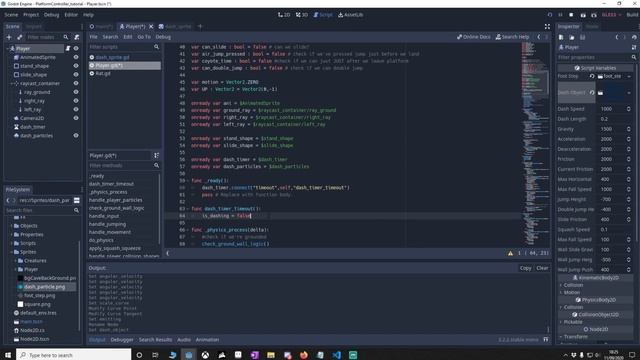Expand the bottom panel
This screenshot has height=360, width=640.
point(546,340)
